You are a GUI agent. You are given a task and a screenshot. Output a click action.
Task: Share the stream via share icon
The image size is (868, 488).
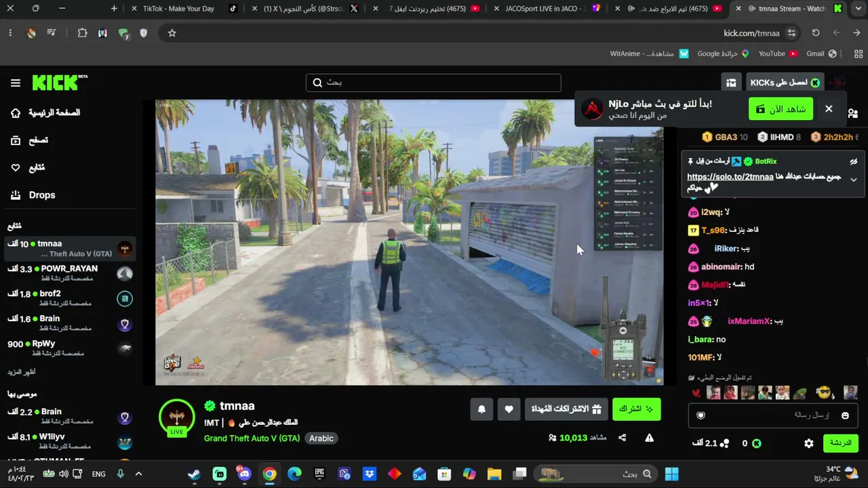623,438
